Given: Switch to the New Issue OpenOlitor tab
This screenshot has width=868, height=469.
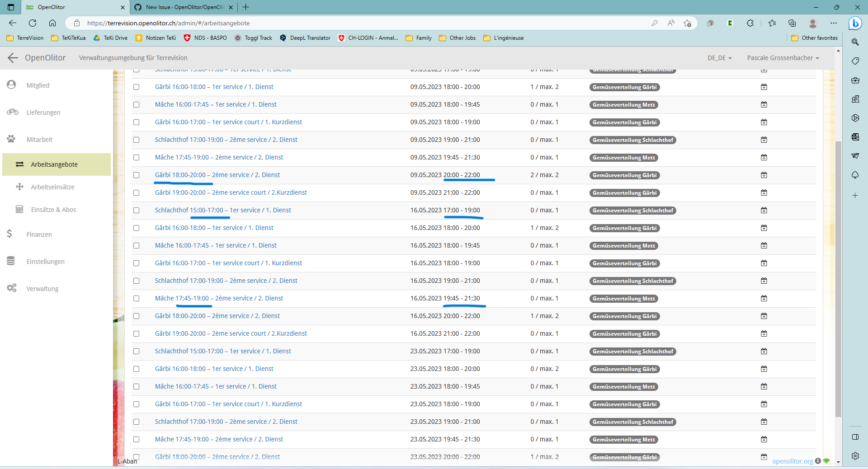Looking at the screenshot, I should point(181,7).
